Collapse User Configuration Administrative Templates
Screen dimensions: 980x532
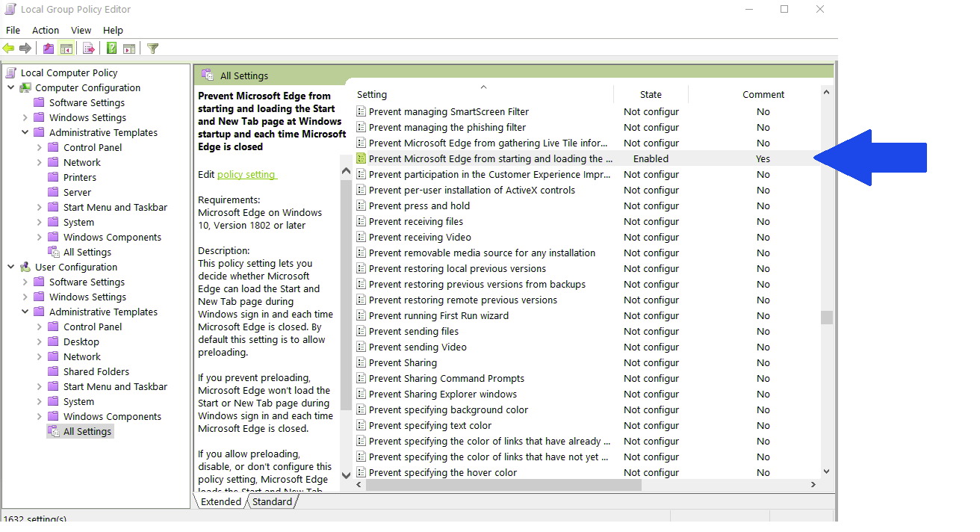(25, 312)
